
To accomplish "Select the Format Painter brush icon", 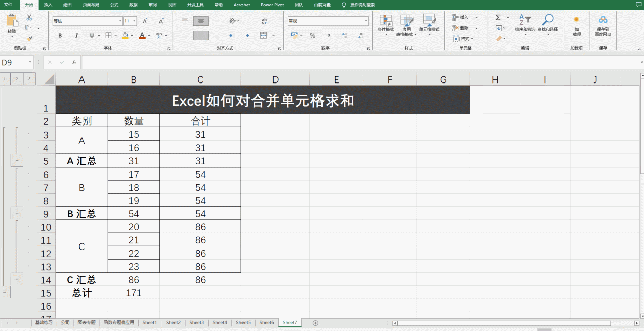I will pyautogui.click(x=29, y=38).
